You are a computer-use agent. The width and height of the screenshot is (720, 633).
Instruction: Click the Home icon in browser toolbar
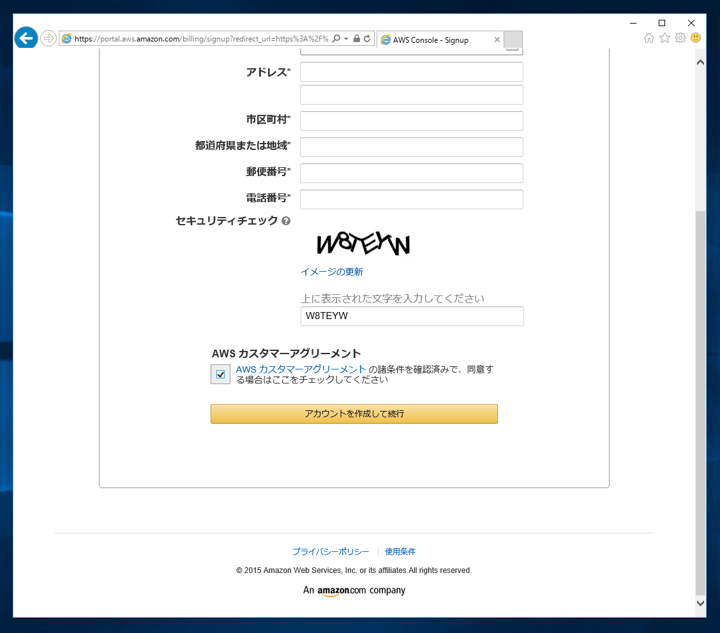pos(649,38)
